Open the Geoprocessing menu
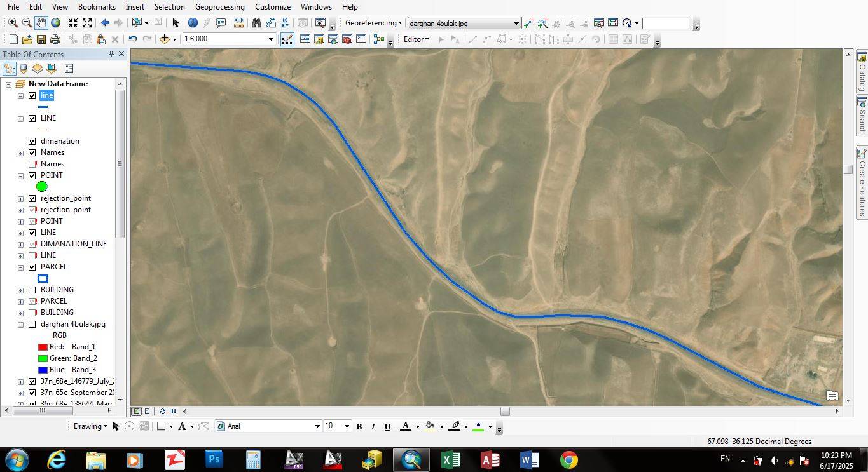This screenshot has width=868, height=472. 220,7
